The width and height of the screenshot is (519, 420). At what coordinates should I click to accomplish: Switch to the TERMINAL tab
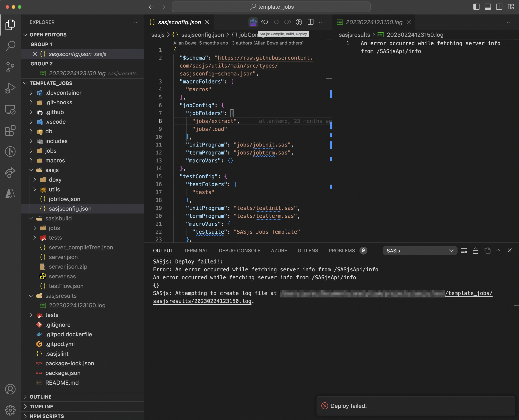point(196,251)
